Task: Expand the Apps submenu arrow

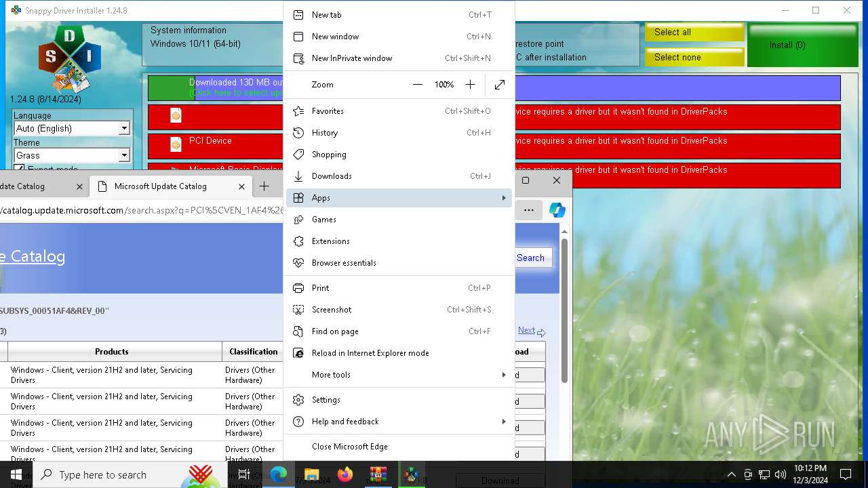Action: [503, 198]
